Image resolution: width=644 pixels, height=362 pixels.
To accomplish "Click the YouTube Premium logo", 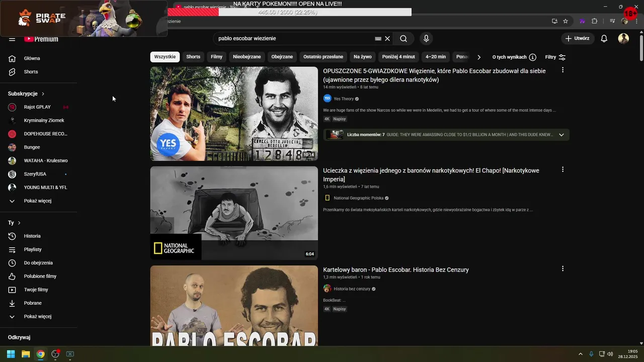I will [x=41, y=39].
